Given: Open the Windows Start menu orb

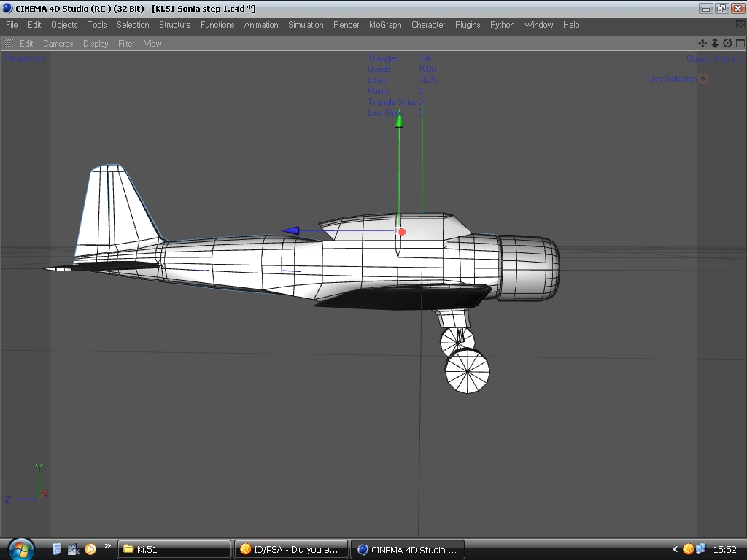Looking at the screenshot, I should click(x=20, y=548).
